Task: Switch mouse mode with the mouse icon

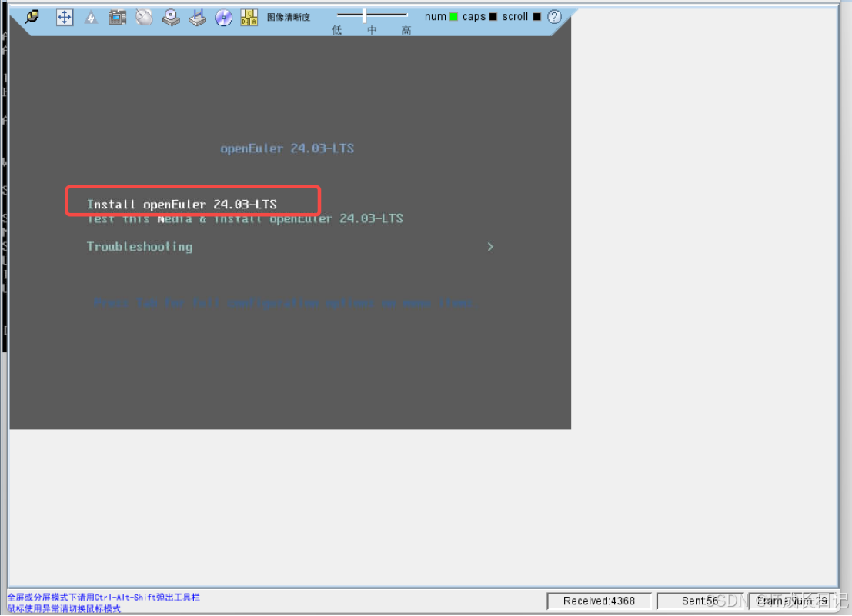Action: 144,18
